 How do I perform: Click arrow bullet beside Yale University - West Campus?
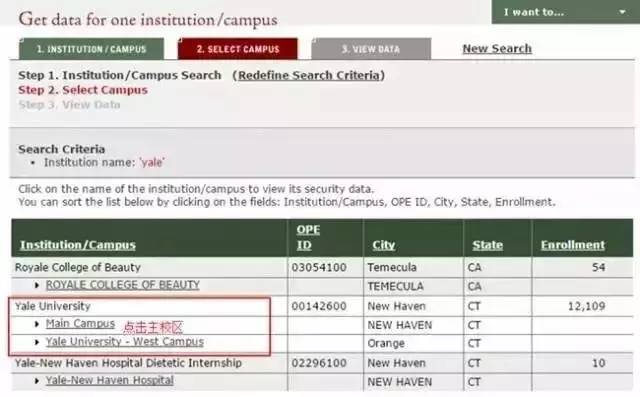click(37, 342)
